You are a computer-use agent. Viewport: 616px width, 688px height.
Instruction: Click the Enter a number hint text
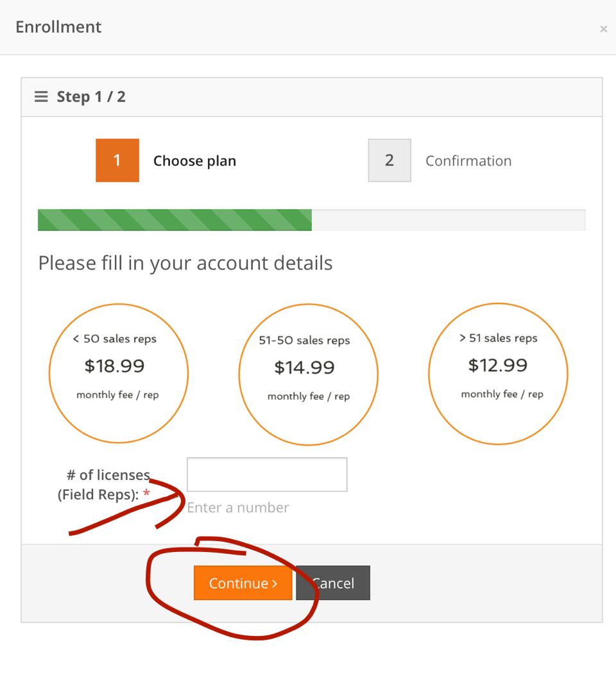(x=238, y=508)
